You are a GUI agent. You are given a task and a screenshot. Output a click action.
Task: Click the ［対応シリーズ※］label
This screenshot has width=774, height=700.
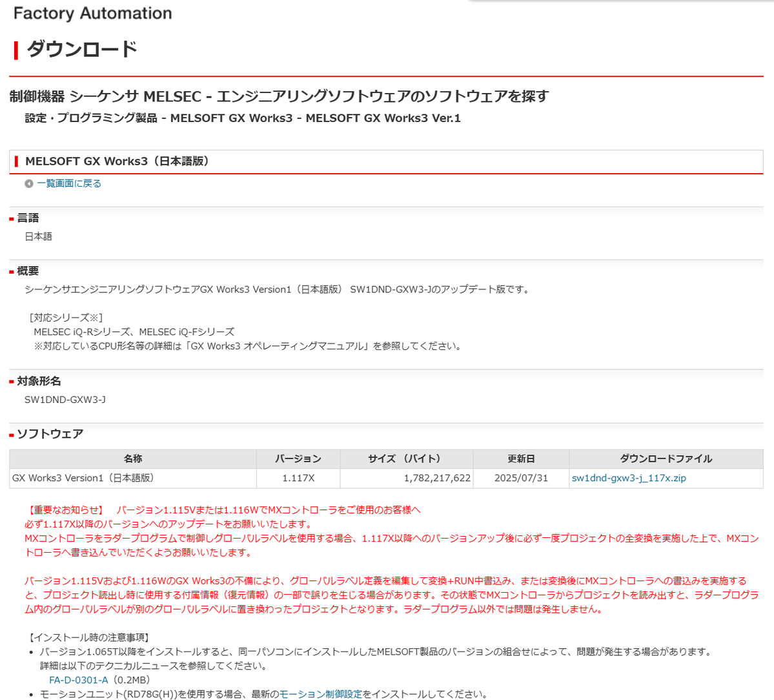[66, 318]
